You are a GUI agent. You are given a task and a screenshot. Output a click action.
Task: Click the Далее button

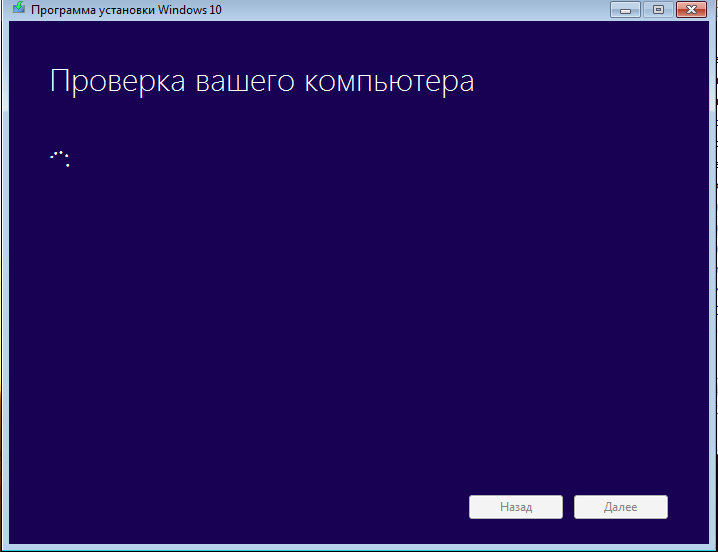pos(620,507)
